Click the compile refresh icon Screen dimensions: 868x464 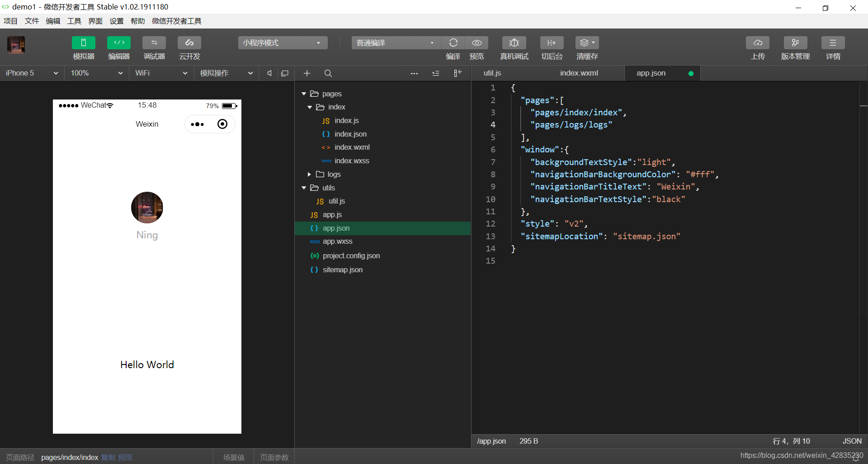pyautogui.click(x=453, y=43)
